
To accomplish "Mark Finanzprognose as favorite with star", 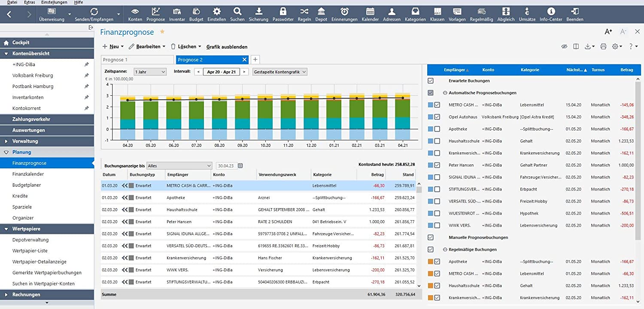I will click(x=162, y=32).
